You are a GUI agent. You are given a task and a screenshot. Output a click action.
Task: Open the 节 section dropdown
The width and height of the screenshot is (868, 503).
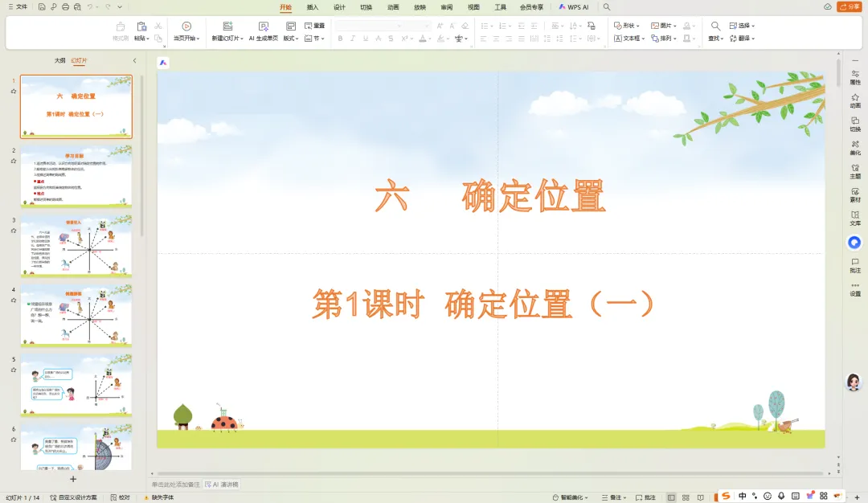coord(314,39)
